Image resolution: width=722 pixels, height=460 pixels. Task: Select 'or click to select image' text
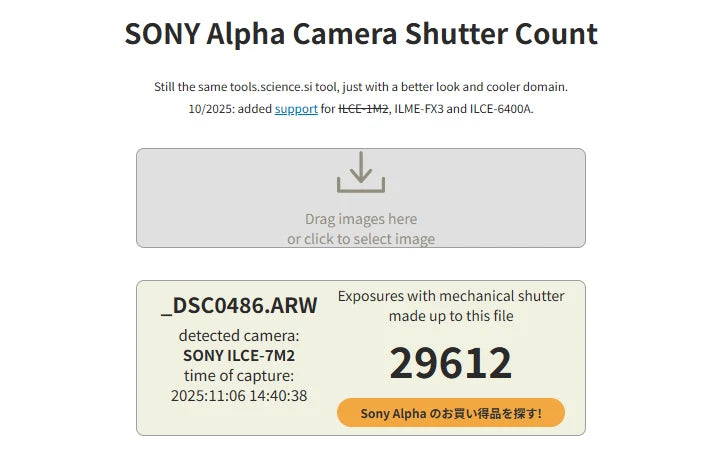pos(361,239)
